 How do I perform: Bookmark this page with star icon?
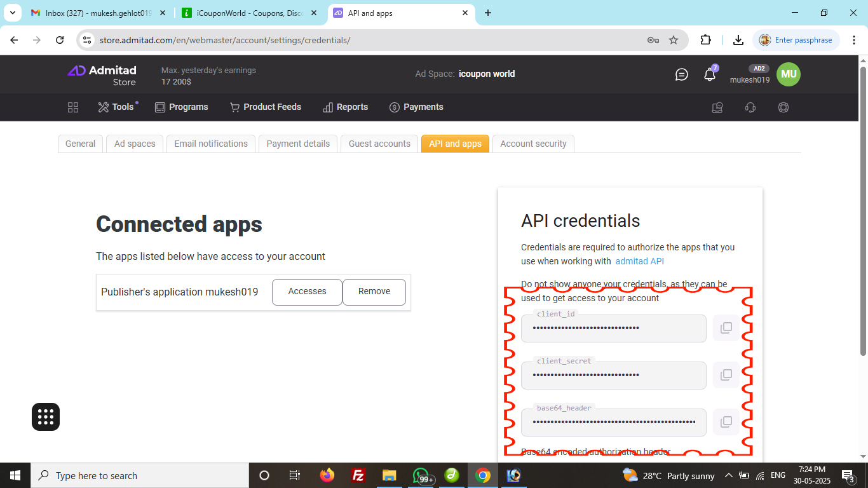pyautogui.click(x=674, y=40)
